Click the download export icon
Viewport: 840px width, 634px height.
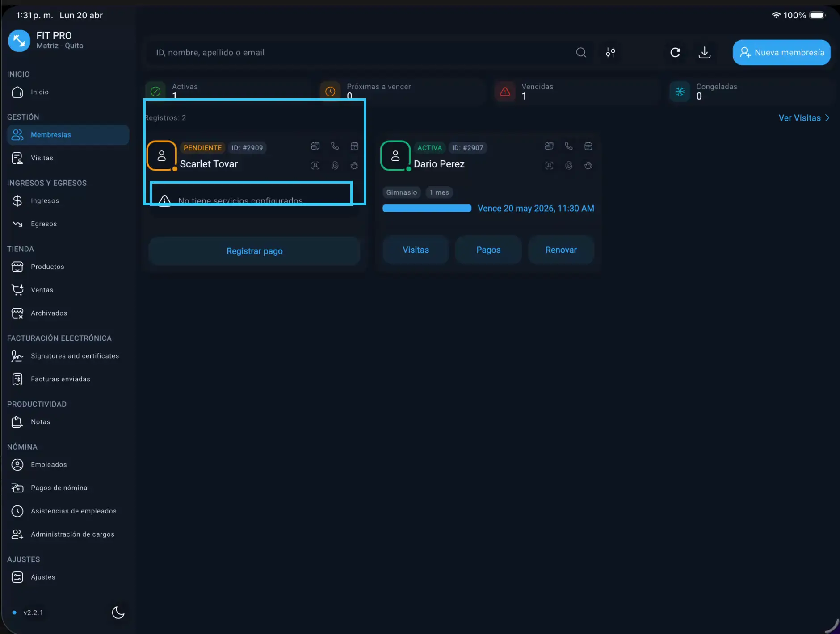point(704,53)
